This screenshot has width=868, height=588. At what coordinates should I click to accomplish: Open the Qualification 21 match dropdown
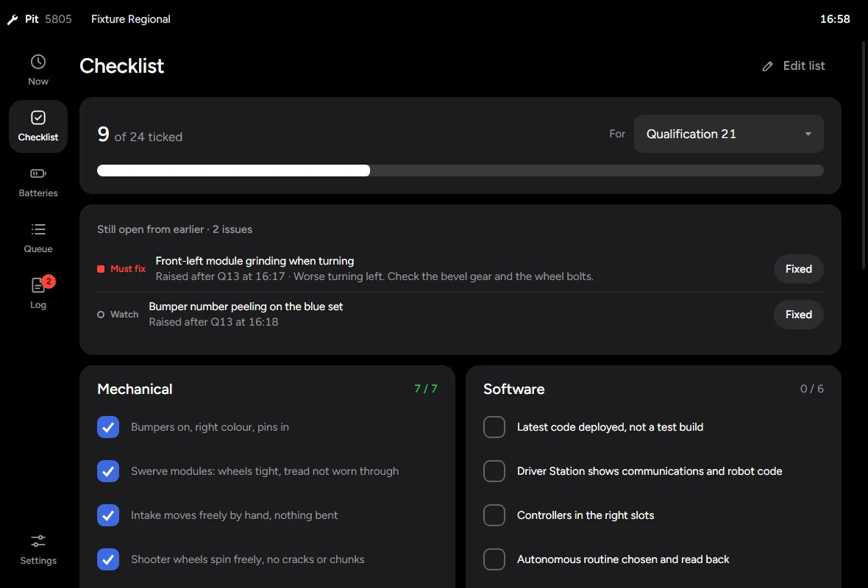728,134
